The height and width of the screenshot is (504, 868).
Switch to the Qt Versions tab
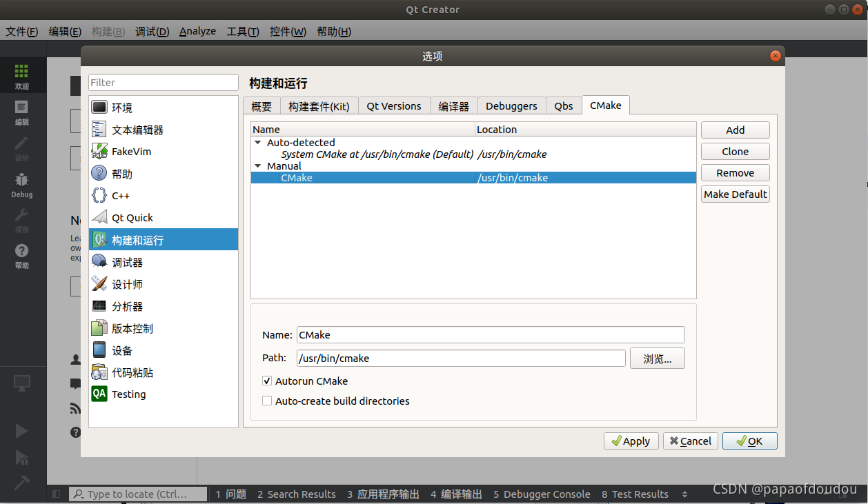[394, 106]
